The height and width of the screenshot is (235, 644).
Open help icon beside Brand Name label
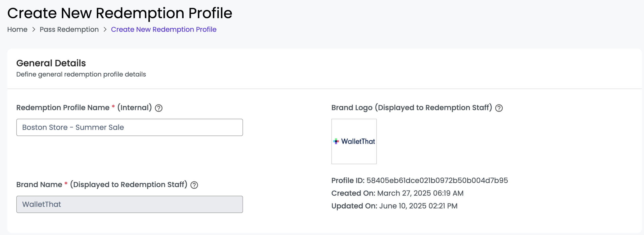[x=194, y=185]
